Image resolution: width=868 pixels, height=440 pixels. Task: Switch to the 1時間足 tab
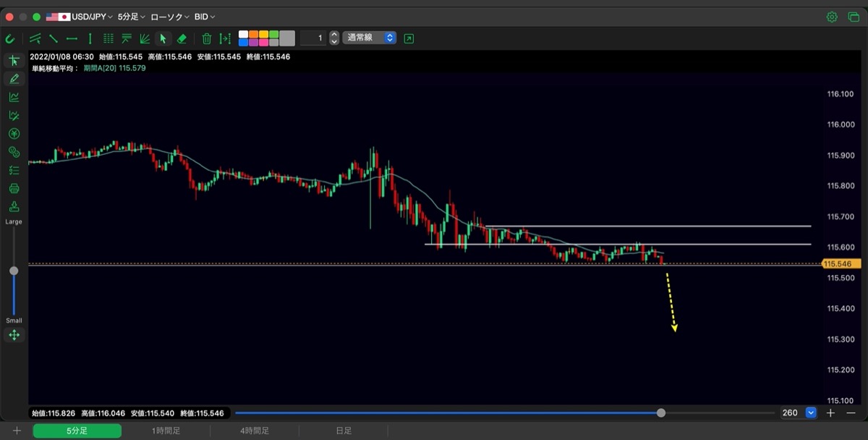(x=166, y=431)
